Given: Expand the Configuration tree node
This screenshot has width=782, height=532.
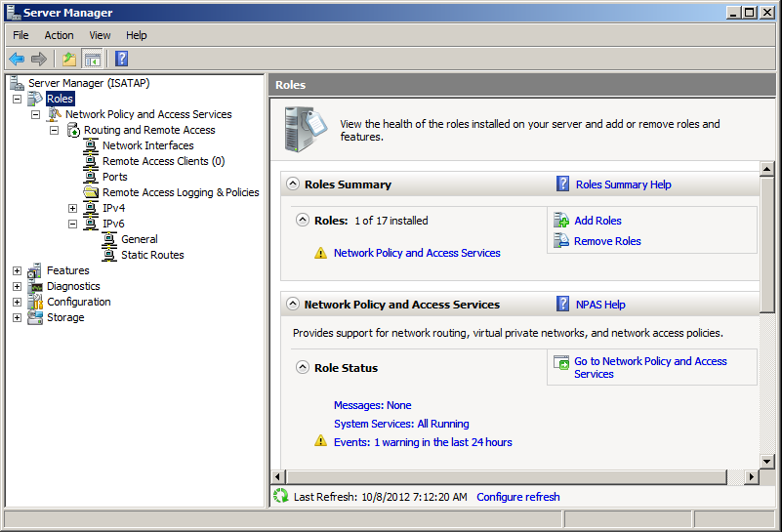Looking at the screenshot, I should click(x=18, y=303).
